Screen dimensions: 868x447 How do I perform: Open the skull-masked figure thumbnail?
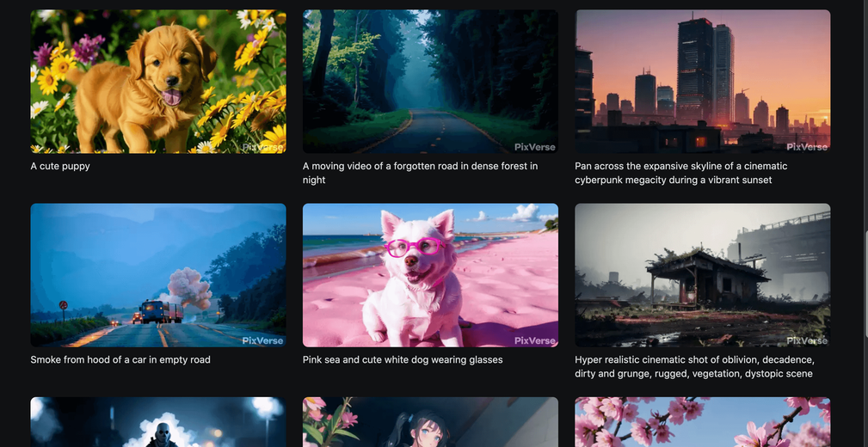pos(158,422)
